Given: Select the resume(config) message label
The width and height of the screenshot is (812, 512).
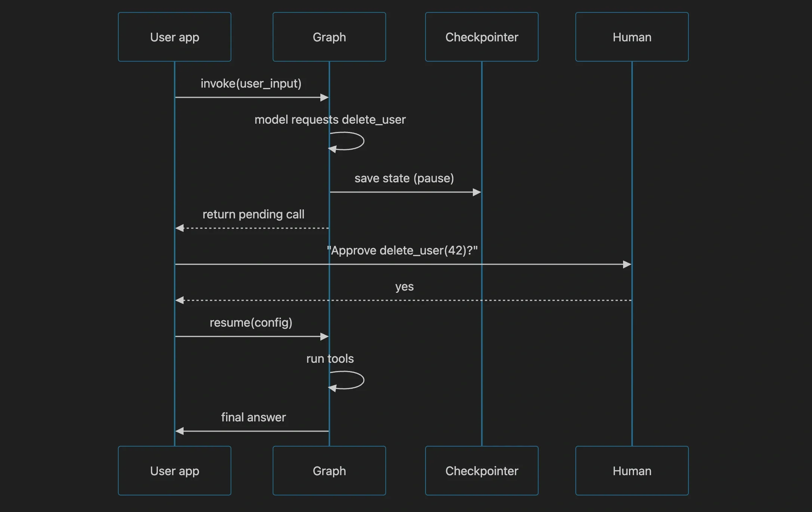Looking at the screenshot, I should pos(251,323).
